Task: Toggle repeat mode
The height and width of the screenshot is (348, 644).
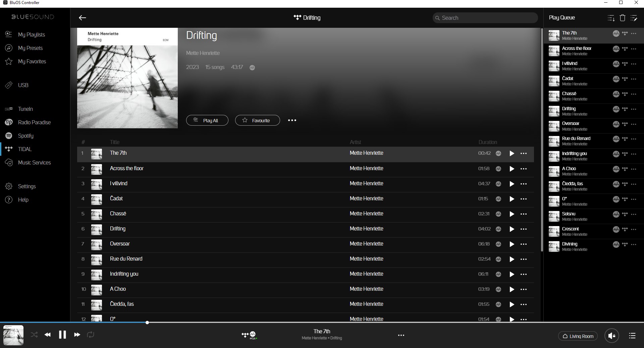Action: [91, 335]
